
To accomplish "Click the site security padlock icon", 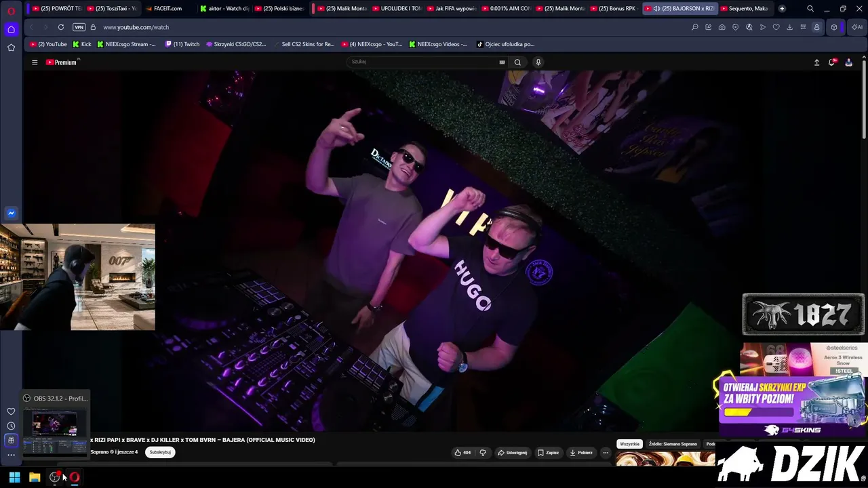I will (93, 27).
